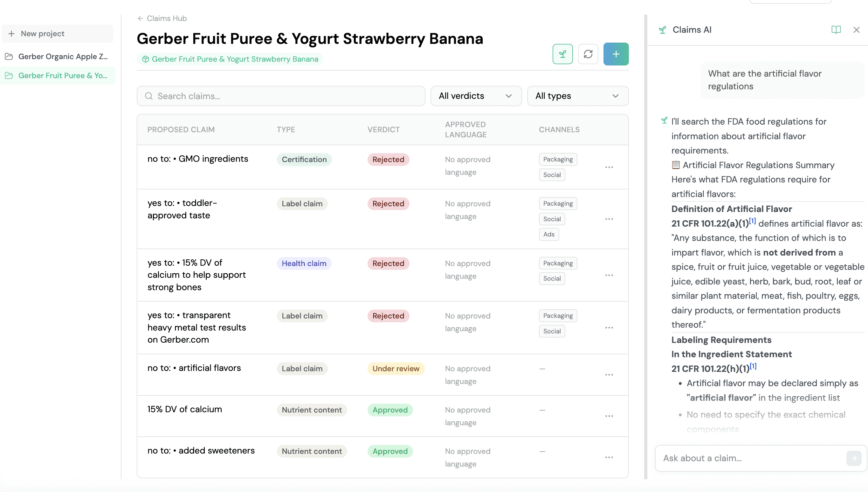
Task: Open more options for 15% DV of calcium claim
Action: pyautogui.click(x=609, y=416)
